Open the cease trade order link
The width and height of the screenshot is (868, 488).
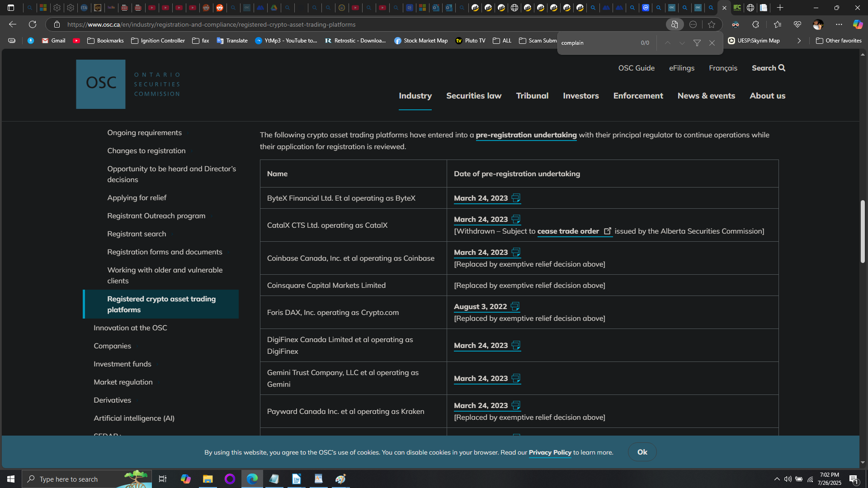(575, 231)
